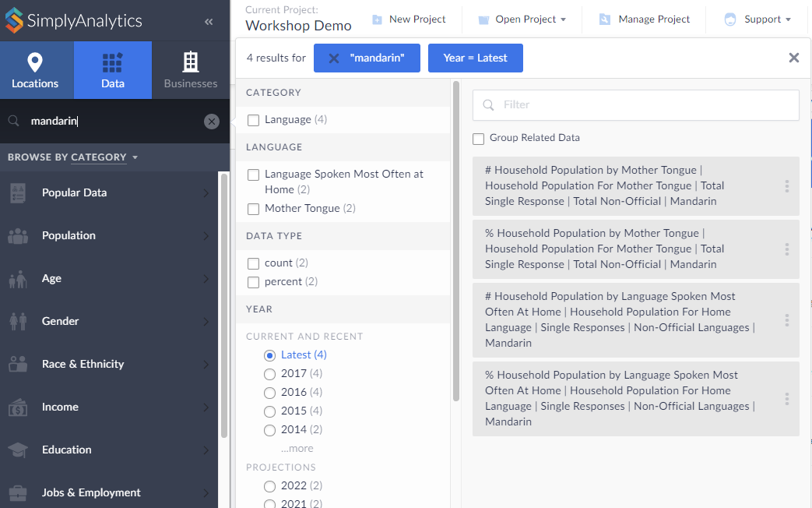The height and width of the screenshot is (508, 812).
Task: Collapse sidebar with double chevron icon
Action: tap(209, 22)
